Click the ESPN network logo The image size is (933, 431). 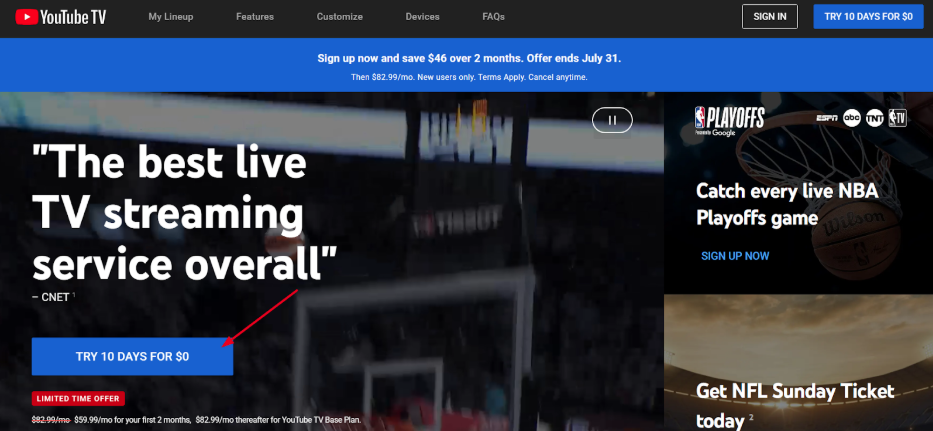[827, 118]
